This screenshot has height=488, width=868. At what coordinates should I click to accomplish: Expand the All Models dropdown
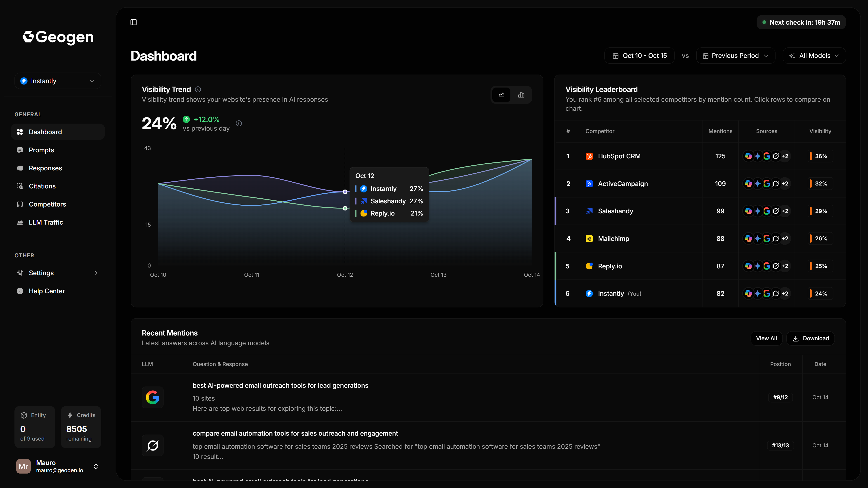click(x=814, y=55)
